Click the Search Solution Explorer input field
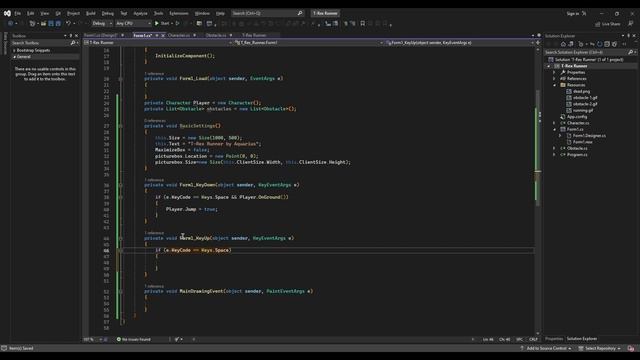This screenshot has height=360, width=640. pos(586,52)
